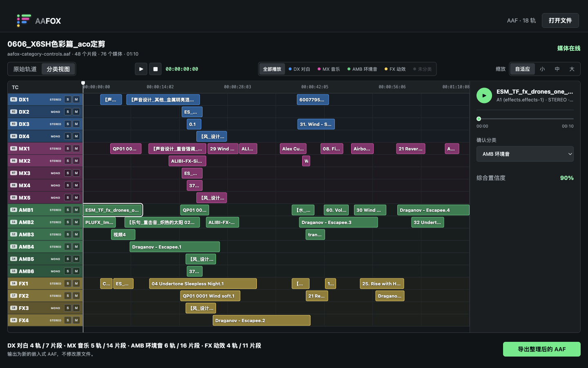Viewport: 588px width, 368px height.
Task: Click the stop button in the transport bar
Action: (x=155, y=69)
